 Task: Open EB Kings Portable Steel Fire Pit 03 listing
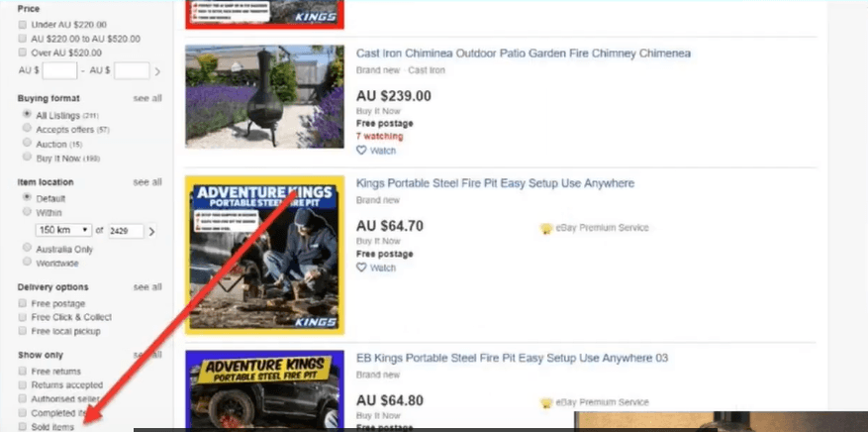pyautogui.click(x=512, y=358)
